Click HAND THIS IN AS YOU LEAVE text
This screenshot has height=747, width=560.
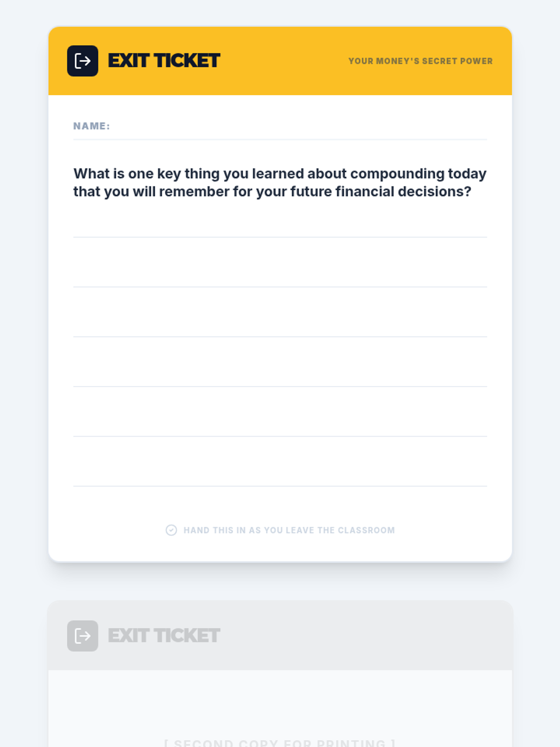click(289, 530)
